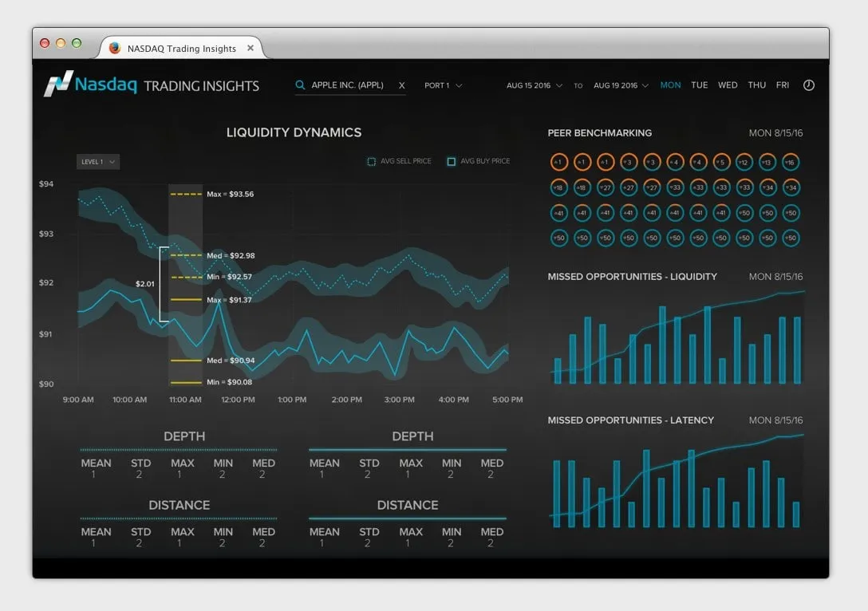Open the LEVEL 1 dropdown
The width and height of the screenshot is (868, 611).
pos(98,162)
